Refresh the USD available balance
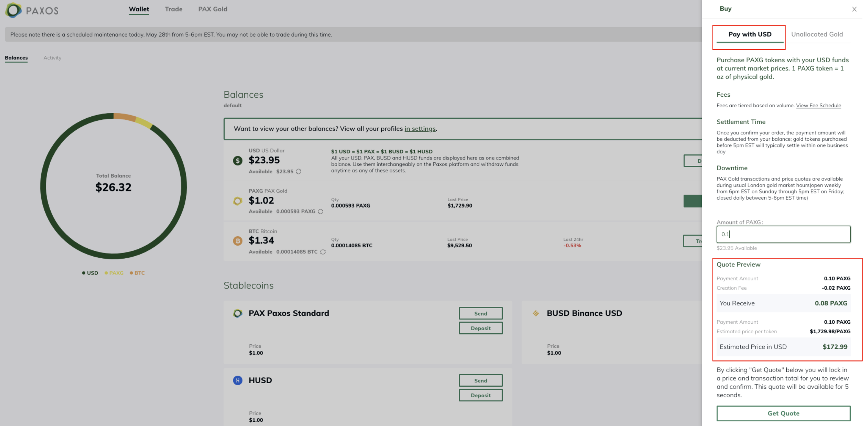868x426 pixels. point(298,171)
